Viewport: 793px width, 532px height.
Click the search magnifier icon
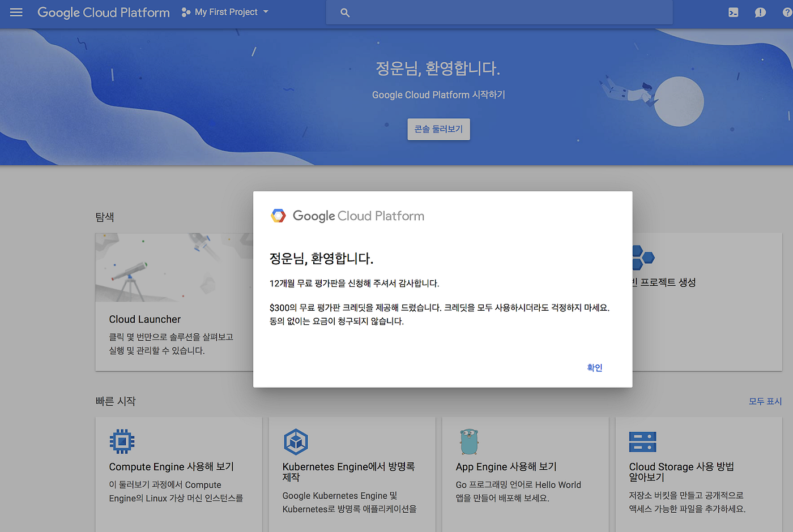click(345, 12)
